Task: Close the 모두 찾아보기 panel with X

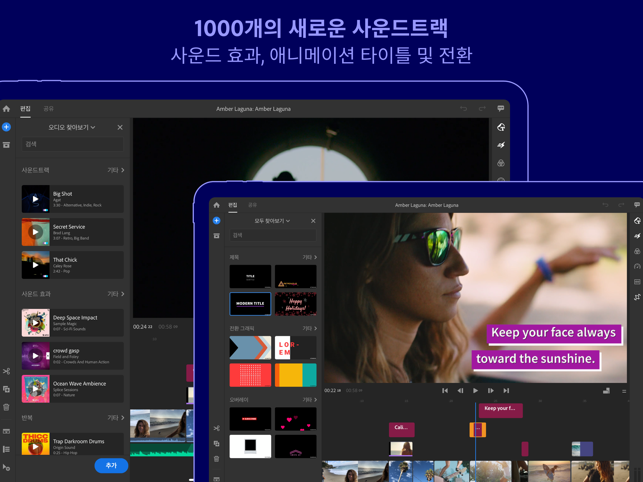Action: (313, 221)
